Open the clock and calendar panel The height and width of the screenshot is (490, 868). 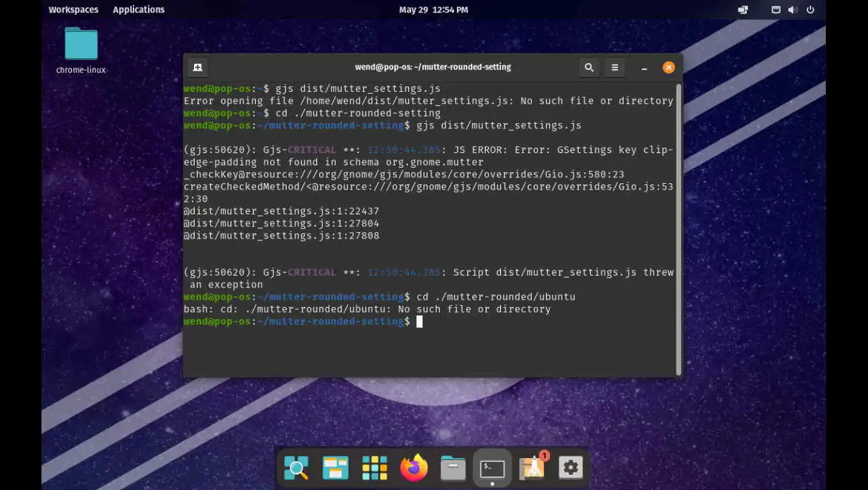coord(433,10)
